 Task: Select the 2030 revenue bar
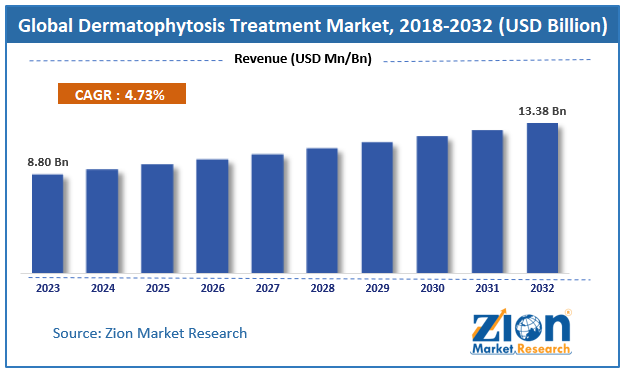pos(432,205)
